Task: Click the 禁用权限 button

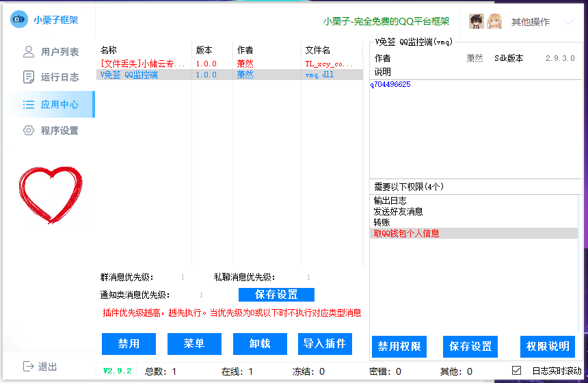Action: pos(399,347)
